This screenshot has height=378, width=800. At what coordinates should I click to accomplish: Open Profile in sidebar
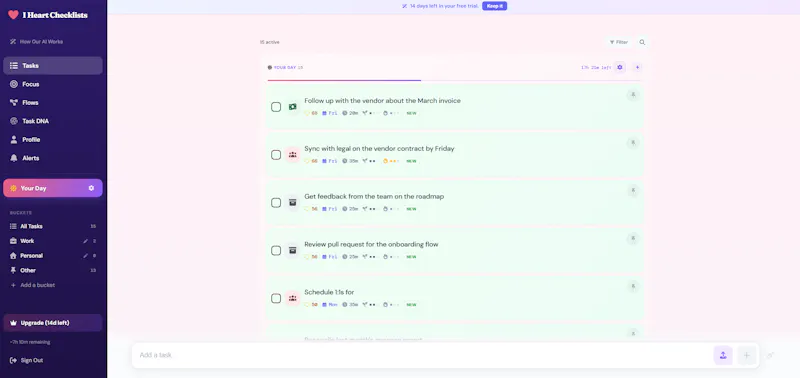[x=53, y=140]
